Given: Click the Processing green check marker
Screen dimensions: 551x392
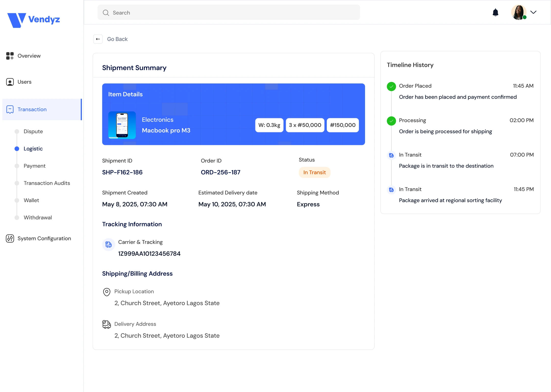Looking at the screenshot, I should pos(391,121).
